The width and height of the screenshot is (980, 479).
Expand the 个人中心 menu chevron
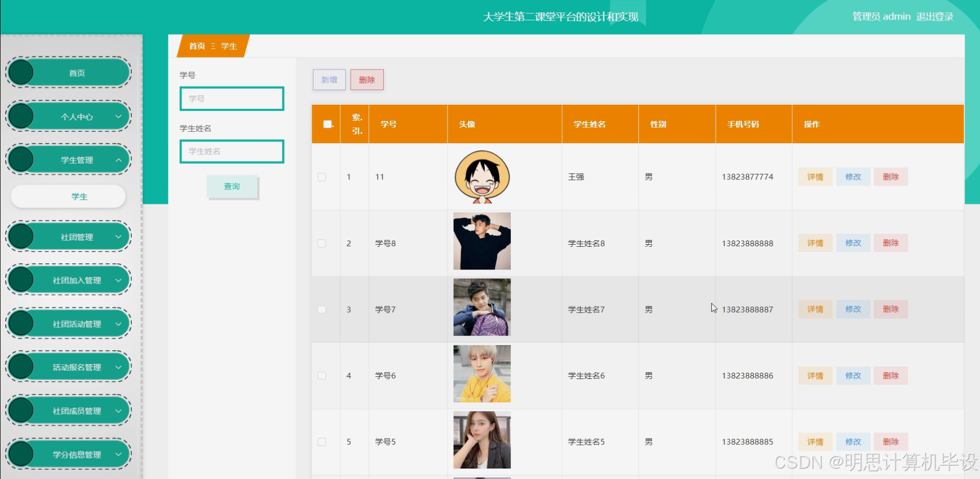[118, 117]
